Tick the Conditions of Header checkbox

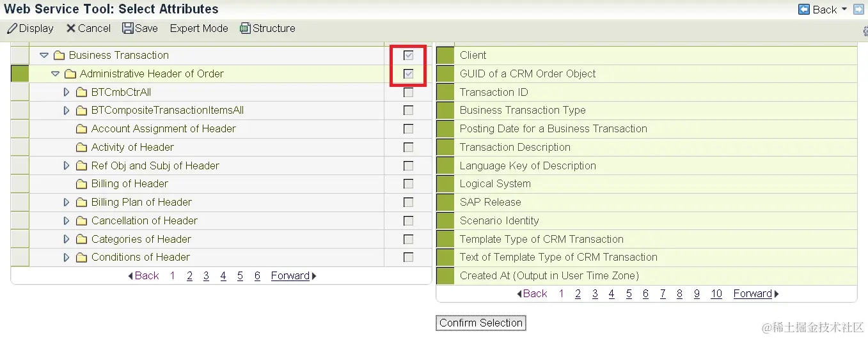[x=408, y=257]
